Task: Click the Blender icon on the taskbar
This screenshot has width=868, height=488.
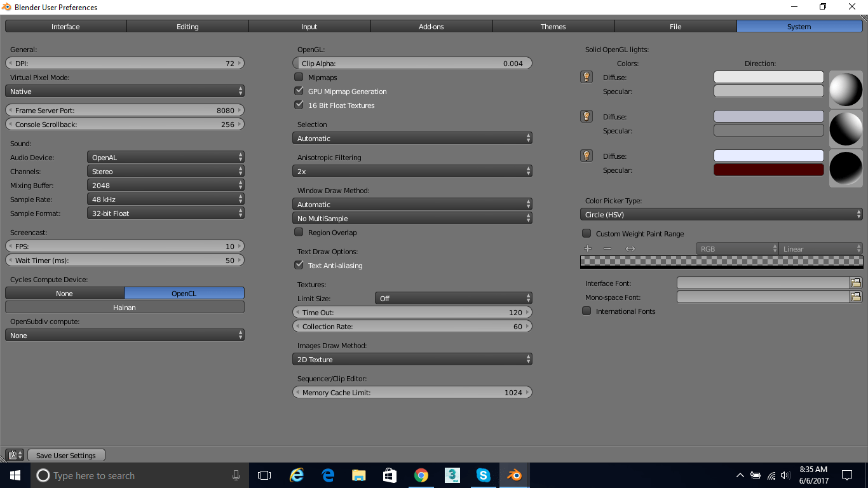Action: (513, 475)
